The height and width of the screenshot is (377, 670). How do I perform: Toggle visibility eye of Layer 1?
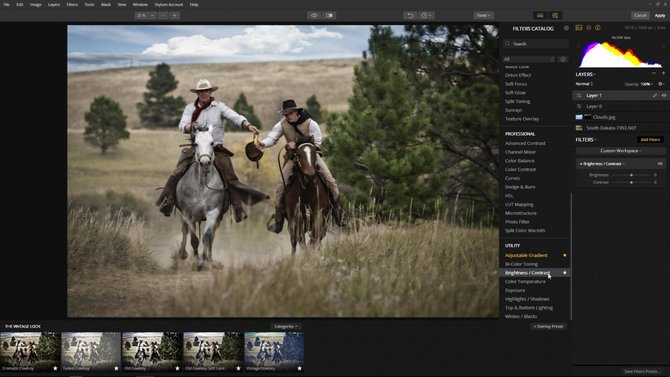pos(664,95)
